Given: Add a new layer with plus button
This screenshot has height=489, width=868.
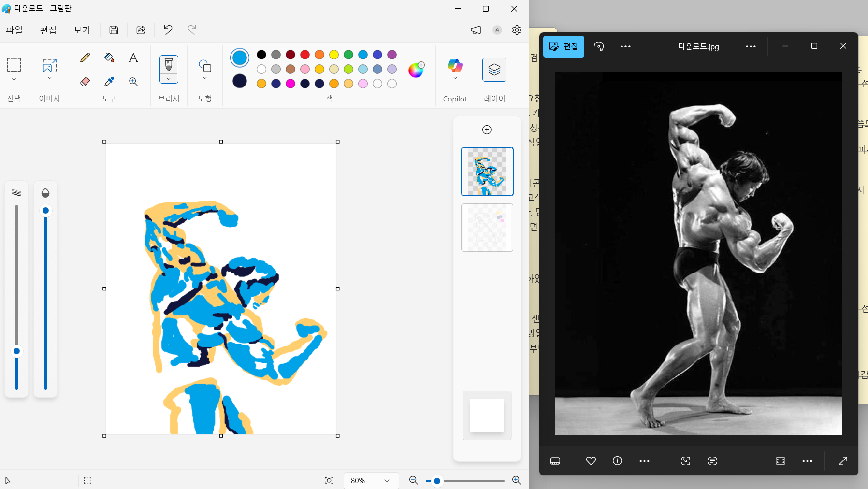Looking at the screenshot, I should [x=487, y=129].
